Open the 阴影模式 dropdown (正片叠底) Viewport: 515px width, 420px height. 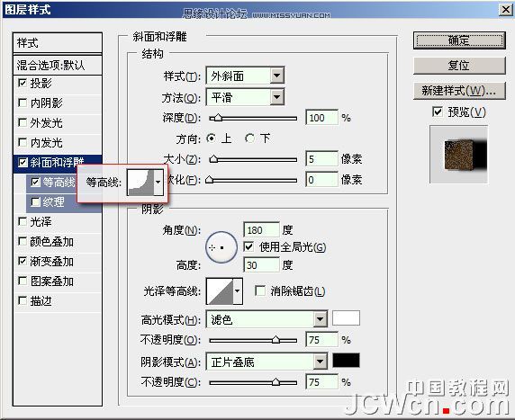pyautogui.click(x=267, y=362)
